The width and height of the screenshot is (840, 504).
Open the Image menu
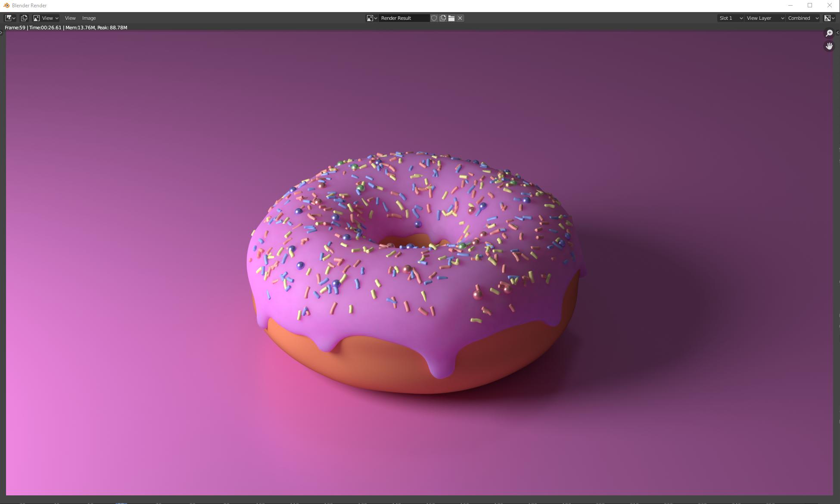[x=89, y=18]
